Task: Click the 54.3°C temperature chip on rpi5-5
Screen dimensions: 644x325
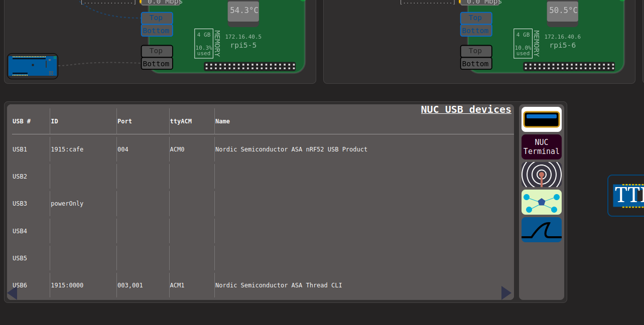Action: 243,11
